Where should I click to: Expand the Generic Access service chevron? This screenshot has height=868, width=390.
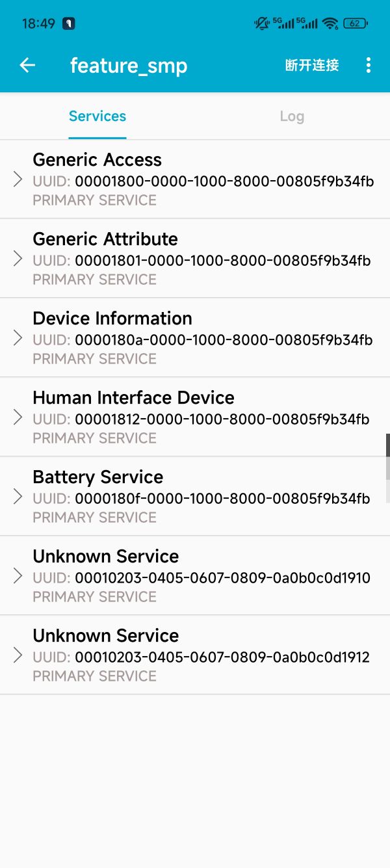18,179
